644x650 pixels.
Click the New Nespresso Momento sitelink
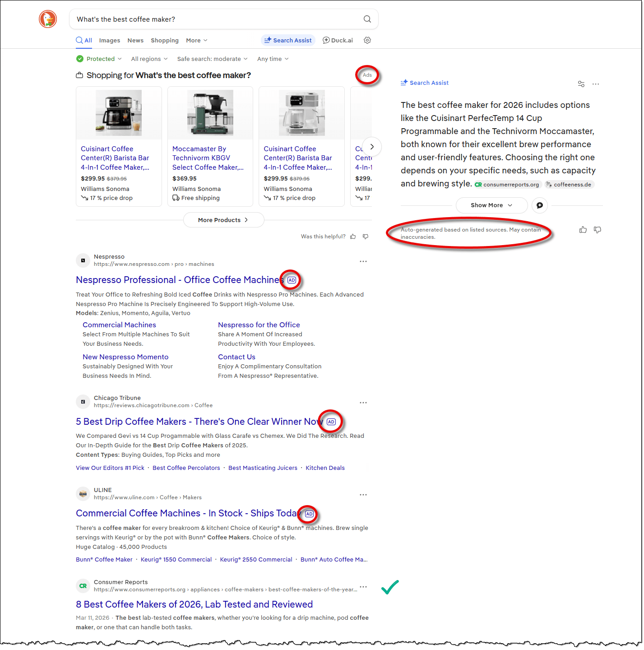click(125, 357)
